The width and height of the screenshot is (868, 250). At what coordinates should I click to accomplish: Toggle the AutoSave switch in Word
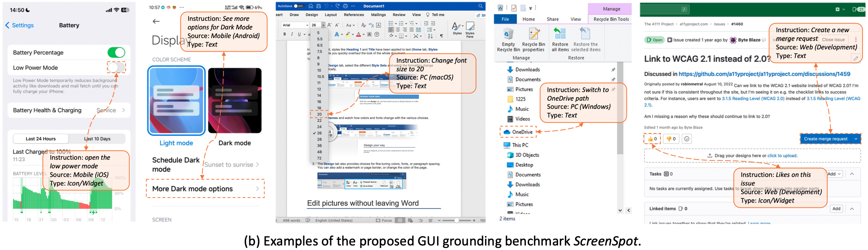pos(299,6)
